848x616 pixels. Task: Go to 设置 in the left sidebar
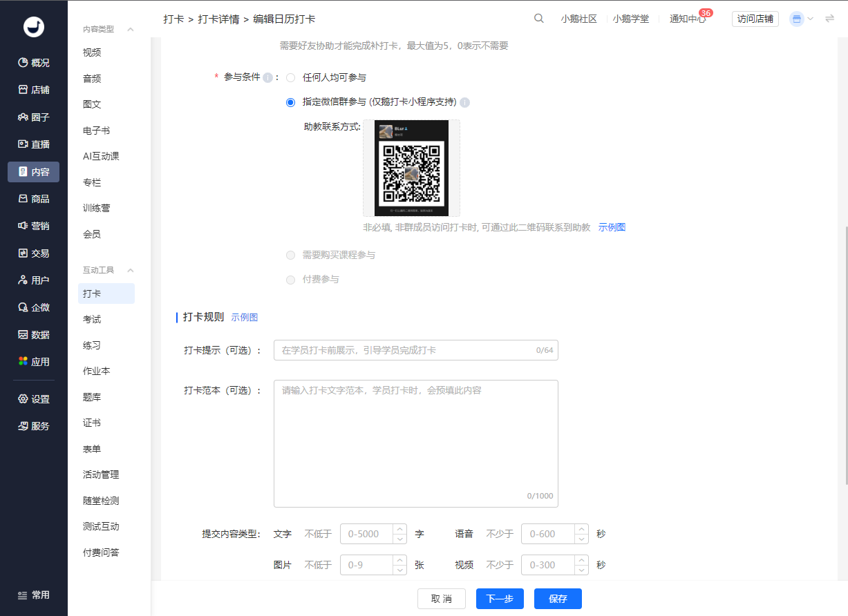coord(34,399)
